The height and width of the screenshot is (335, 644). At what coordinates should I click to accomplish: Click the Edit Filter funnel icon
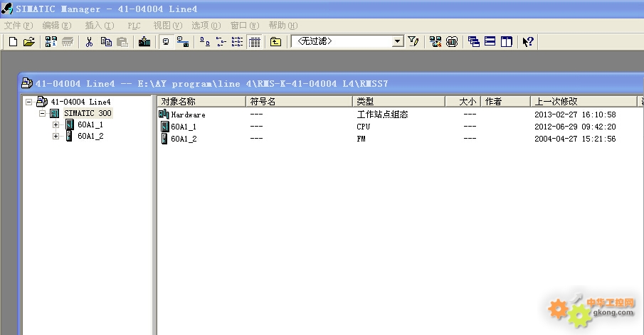413,41
